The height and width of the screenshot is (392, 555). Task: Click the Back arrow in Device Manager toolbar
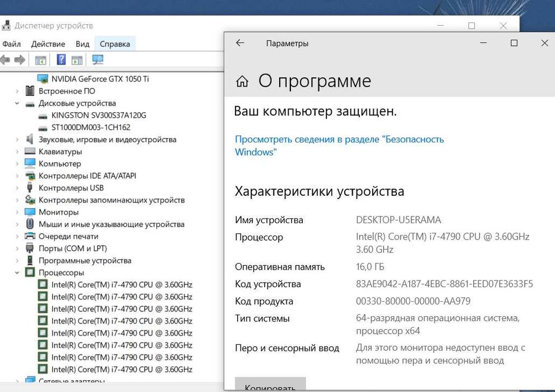[x=5, y=60]
